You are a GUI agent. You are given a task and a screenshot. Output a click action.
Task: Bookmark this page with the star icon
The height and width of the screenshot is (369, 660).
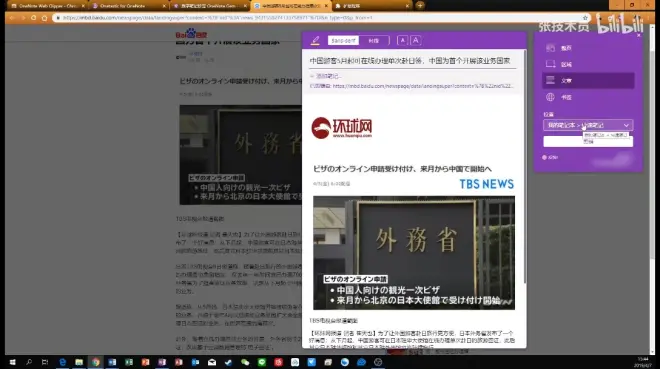point(585,18)
